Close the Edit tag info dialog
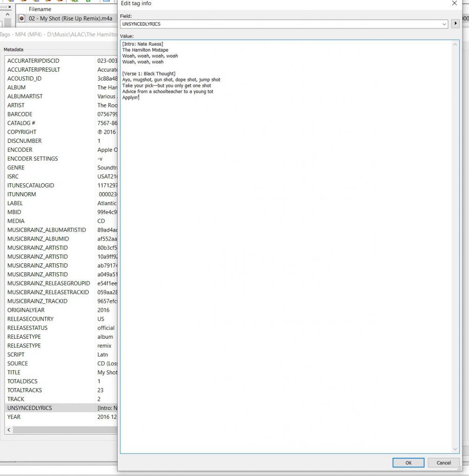 point(454,3)
